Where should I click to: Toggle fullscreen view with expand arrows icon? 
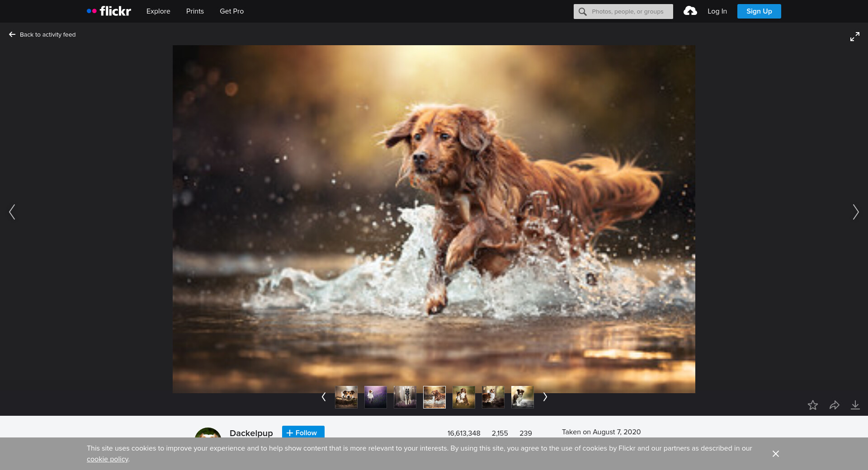854,37
